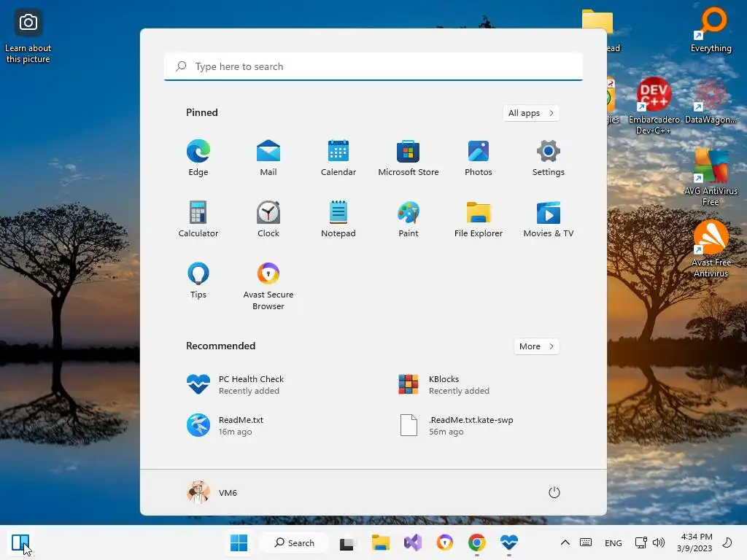Image resolution: width=747 pixels, height=560 pixels.
Task: Launch Movies & TV
Action: (549, 219)
